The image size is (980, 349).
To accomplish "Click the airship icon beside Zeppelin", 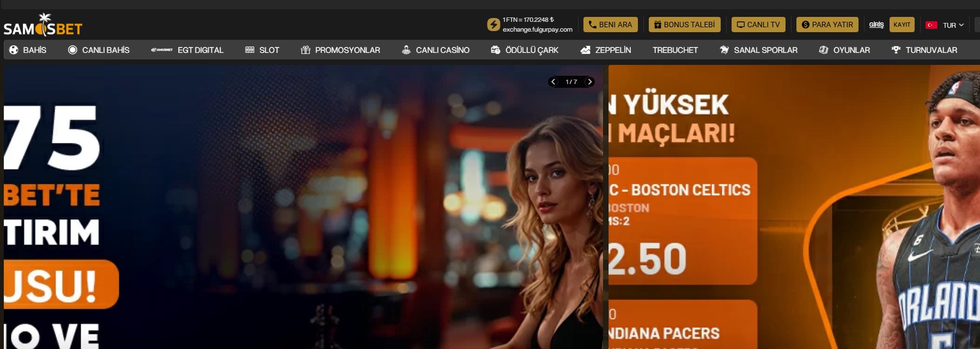I will (x=586, y=50).
